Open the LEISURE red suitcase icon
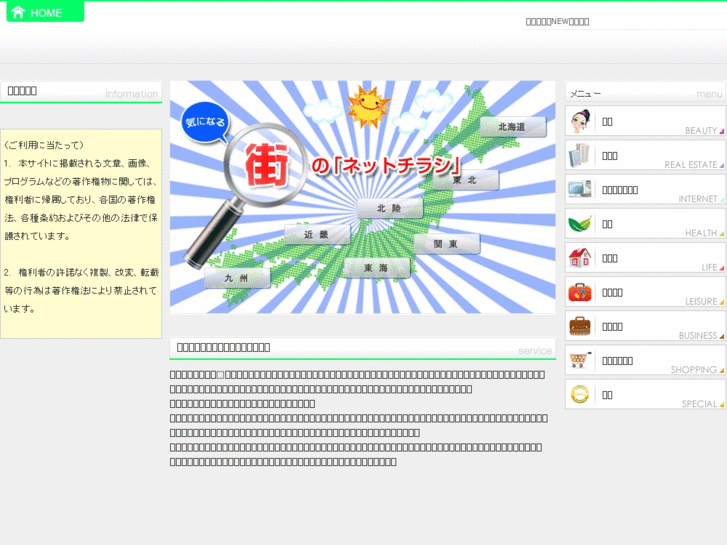The width and height of the screenshot is (727, 545). tap(580, 293)
